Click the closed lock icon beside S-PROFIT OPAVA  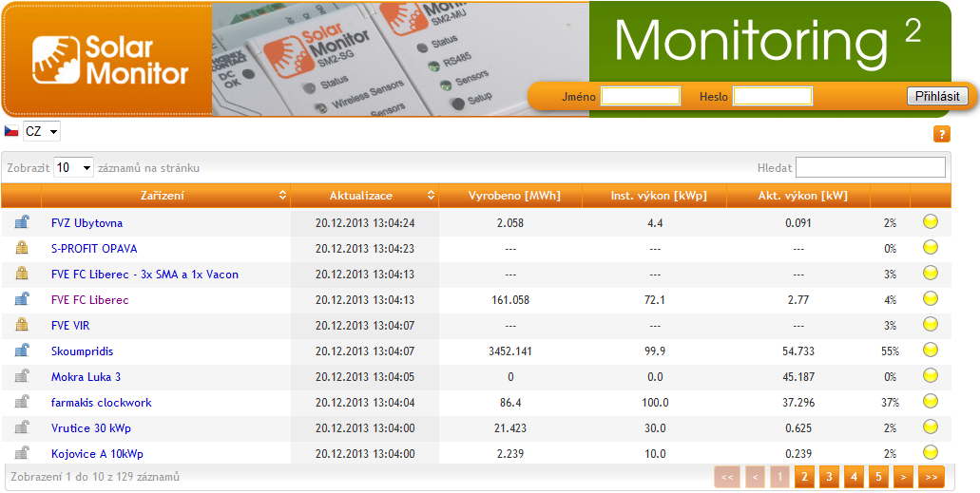tap(21, 249)
